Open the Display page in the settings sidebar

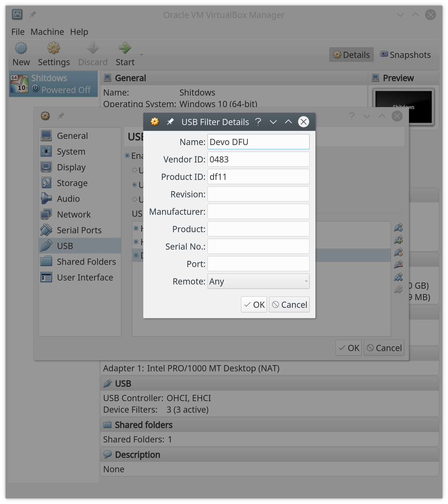point(80,167)
